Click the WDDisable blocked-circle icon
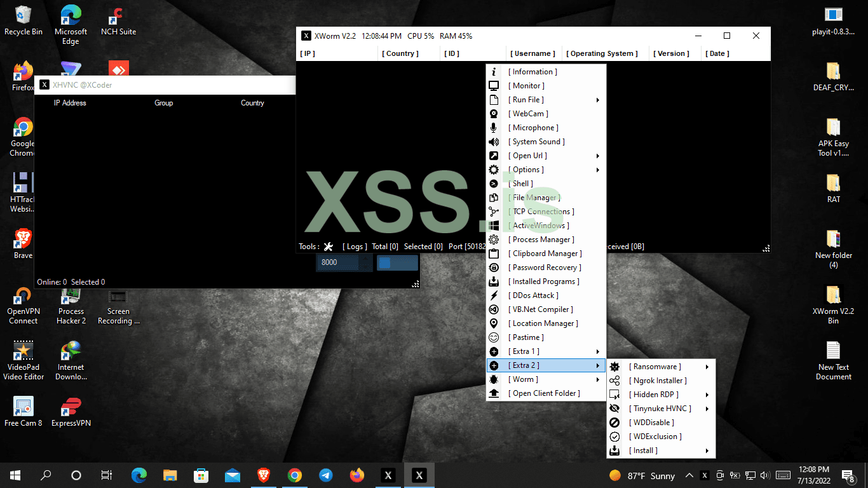The width and height of the screenshot is (868, 488). pyautogui.click(x=614, y=422)
